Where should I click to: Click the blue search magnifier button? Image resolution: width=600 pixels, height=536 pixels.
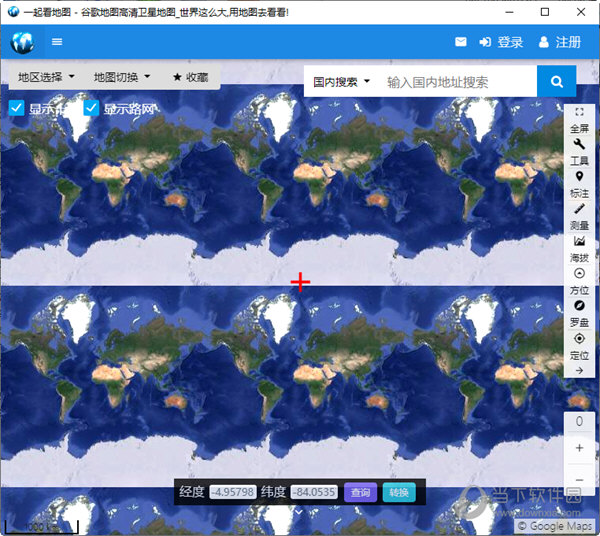point(556,81)
